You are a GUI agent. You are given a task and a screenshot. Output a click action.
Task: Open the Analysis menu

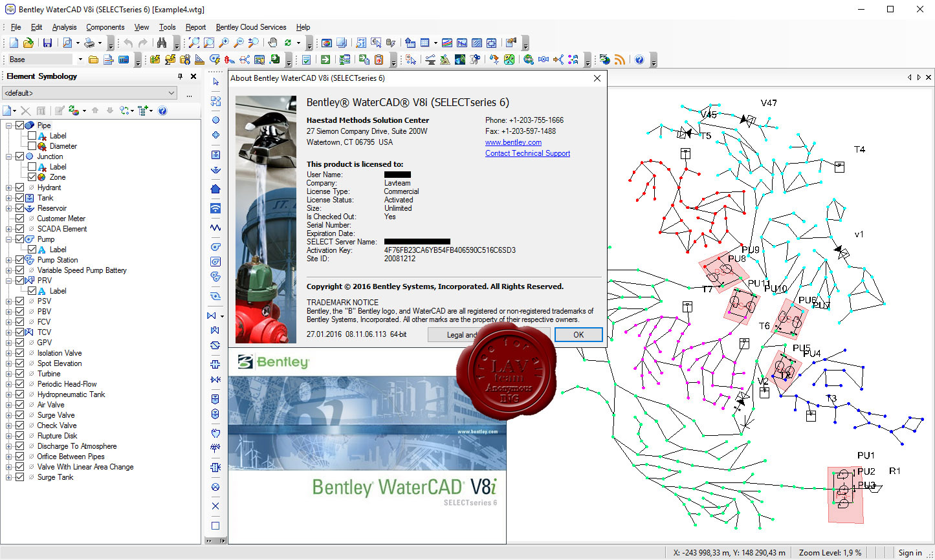tap(64, 27)
